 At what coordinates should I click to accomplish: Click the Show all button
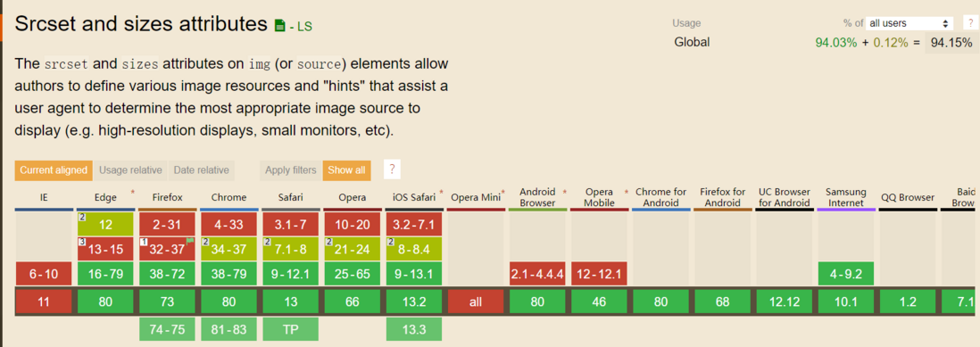tap(347, 170)
